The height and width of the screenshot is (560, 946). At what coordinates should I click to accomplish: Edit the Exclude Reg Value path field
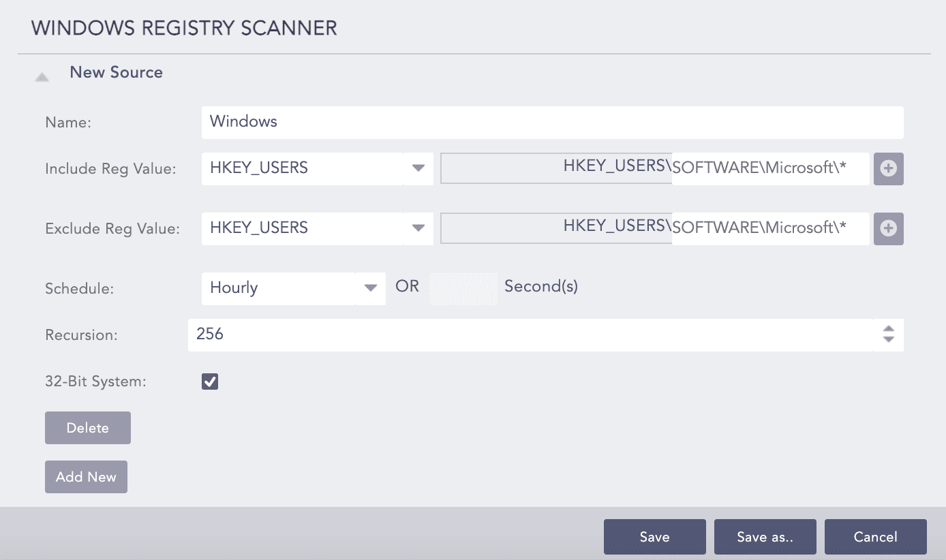coord(770,229)
